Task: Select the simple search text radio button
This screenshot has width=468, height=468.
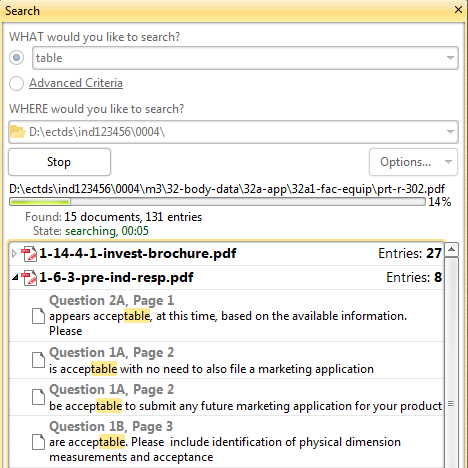Action: point(16,58)
